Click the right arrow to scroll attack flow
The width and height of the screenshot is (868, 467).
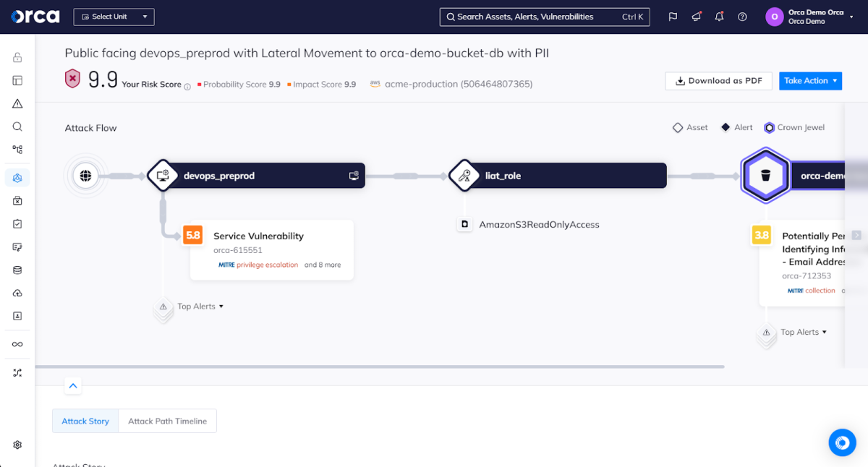tap(856, 235)
